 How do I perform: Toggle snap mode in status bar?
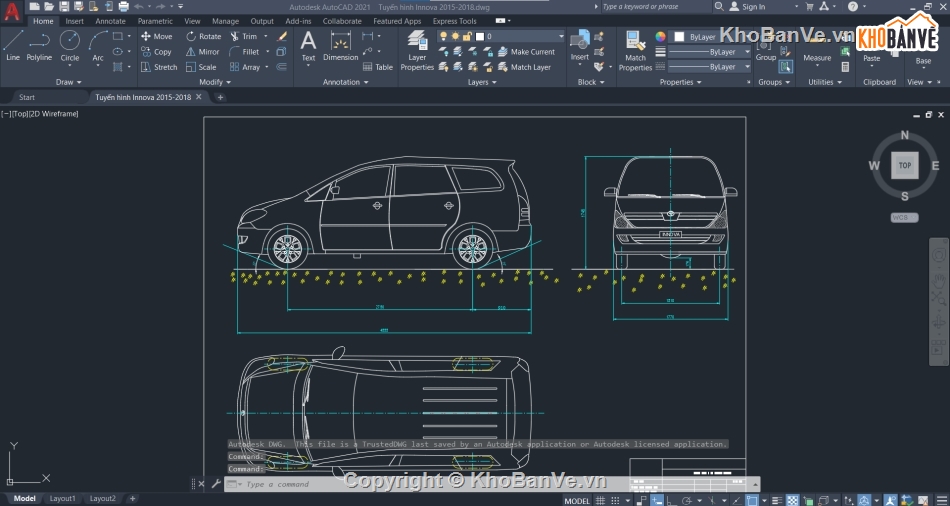[x=616, y=501]
